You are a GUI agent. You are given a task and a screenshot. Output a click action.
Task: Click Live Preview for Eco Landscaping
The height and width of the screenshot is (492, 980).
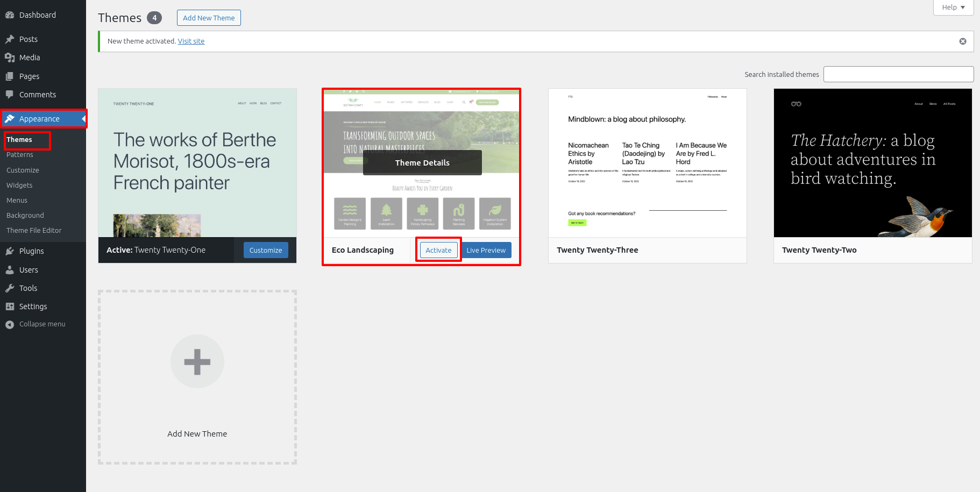pyautogui.click(x=486, y=250)
